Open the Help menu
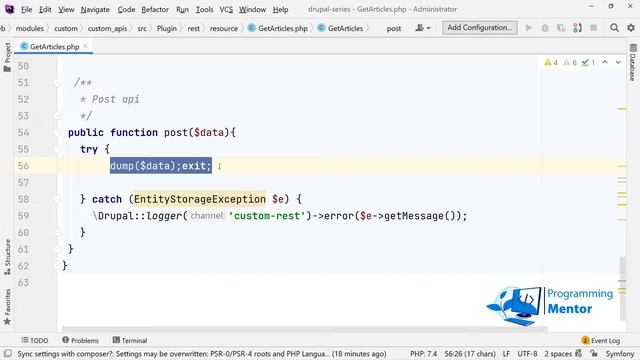Image resolution: width=640 pixels, height=360 pixels. (x=280, y=9)
